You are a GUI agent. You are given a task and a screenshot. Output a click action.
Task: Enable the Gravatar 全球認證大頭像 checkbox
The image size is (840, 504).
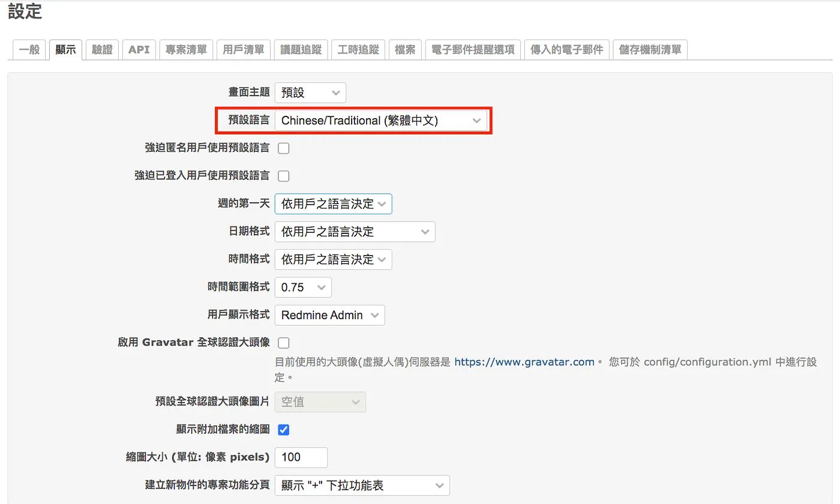click(283, 343)
